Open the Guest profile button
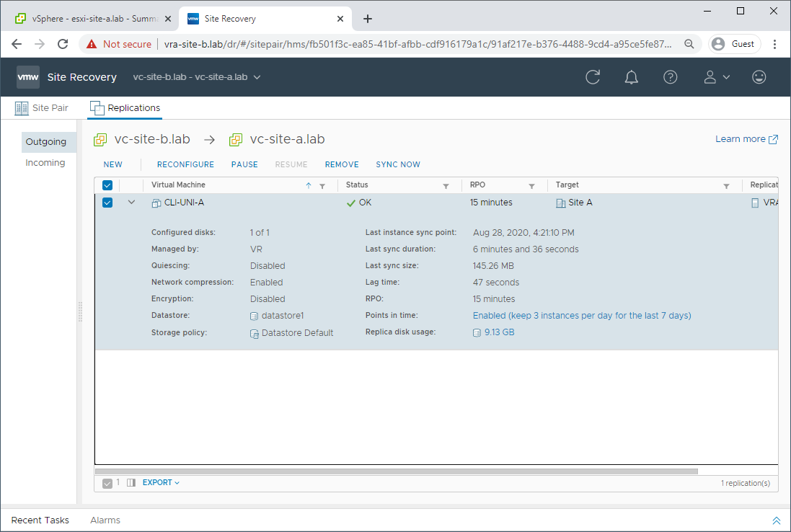 (735, 44)
